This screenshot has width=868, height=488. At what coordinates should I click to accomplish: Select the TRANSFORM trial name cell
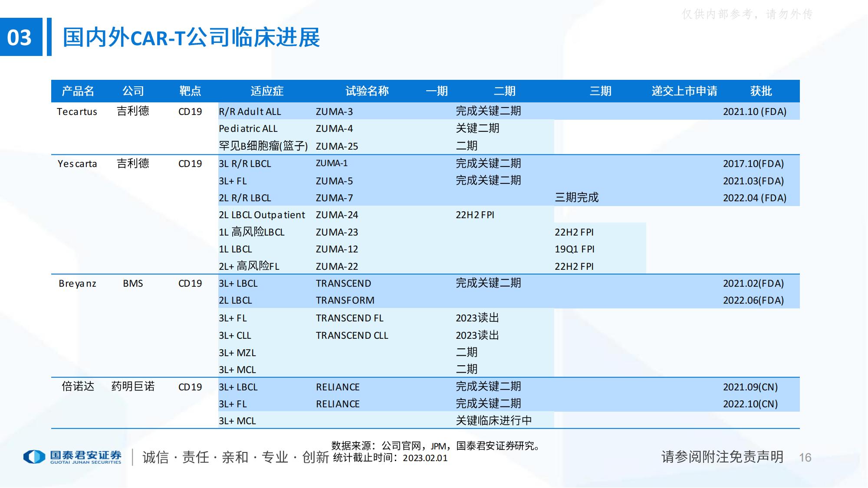pyautogui.click(x=345, y=301)
